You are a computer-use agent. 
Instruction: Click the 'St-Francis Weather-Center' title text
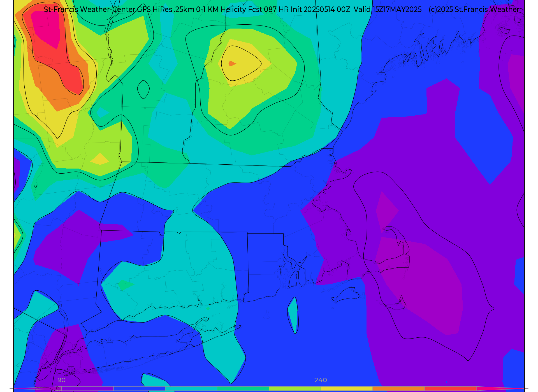coord(90,10)
